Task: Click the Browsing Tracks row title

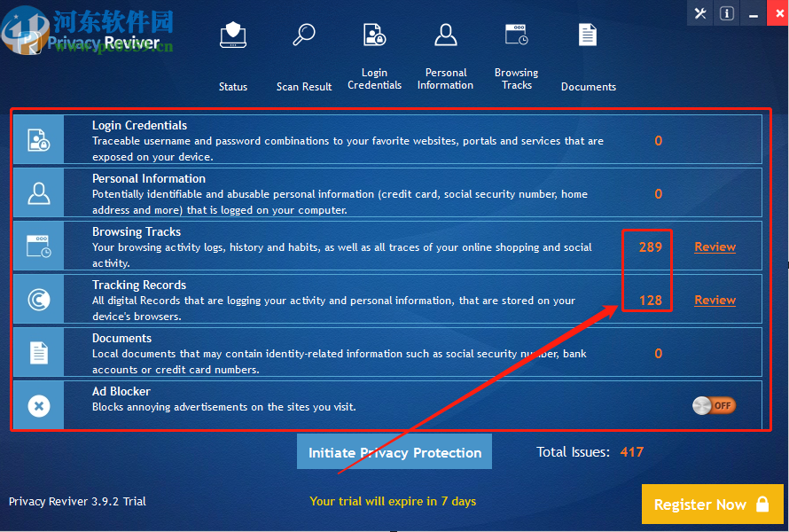Action: (x=137, y=232)
